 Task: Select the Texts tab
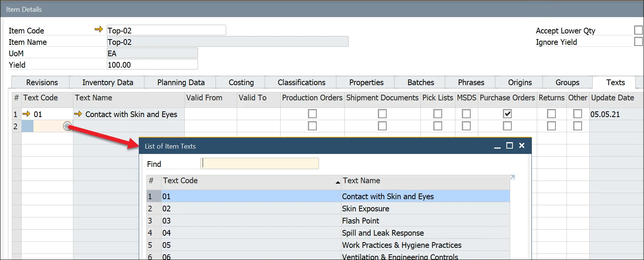click(x=615, y=82)
